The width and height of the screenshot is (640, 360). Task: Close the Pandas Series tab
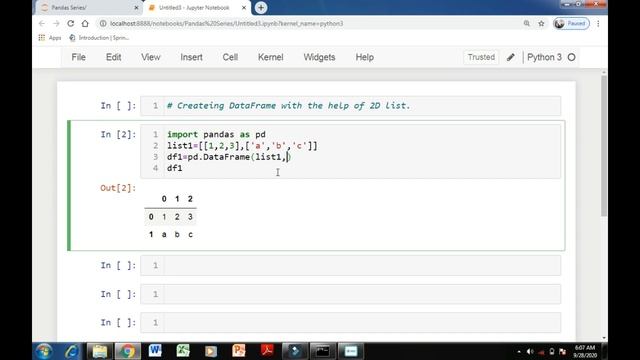coord(136,8)
